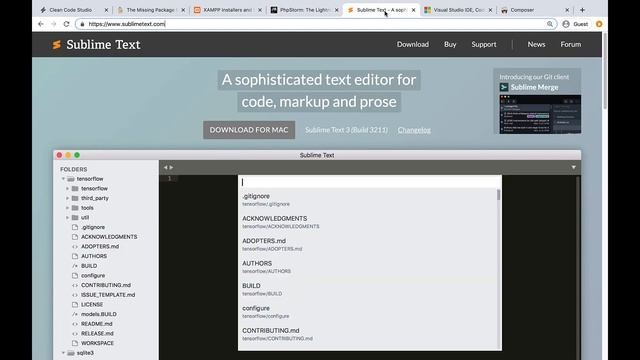Click the padlock site info icon

pyautogui.click(x=82, y=24)
